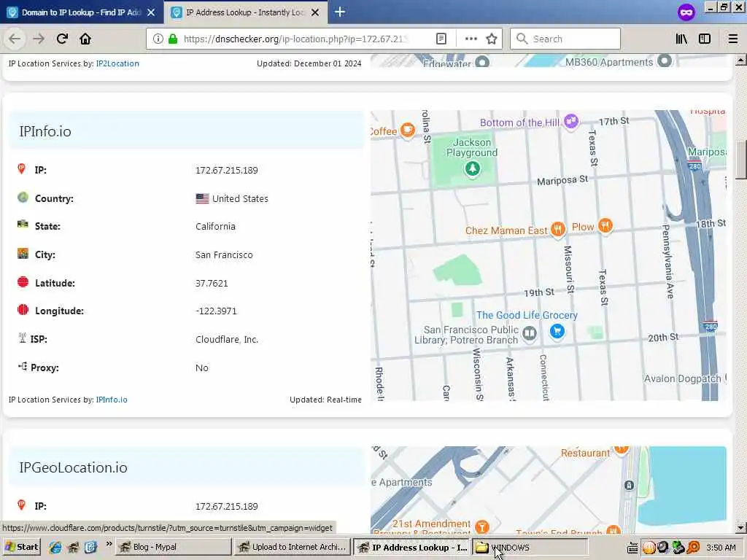Show site information icon in address bar
Image resolution: width=747 pixels, height=560 pixels.
(x=158, y=39)
